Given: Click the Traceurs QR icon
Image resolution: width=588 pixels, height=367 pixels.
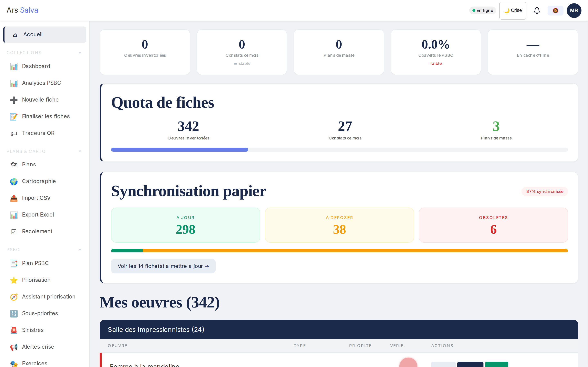Looking at the screenshot, I should 14,133.
